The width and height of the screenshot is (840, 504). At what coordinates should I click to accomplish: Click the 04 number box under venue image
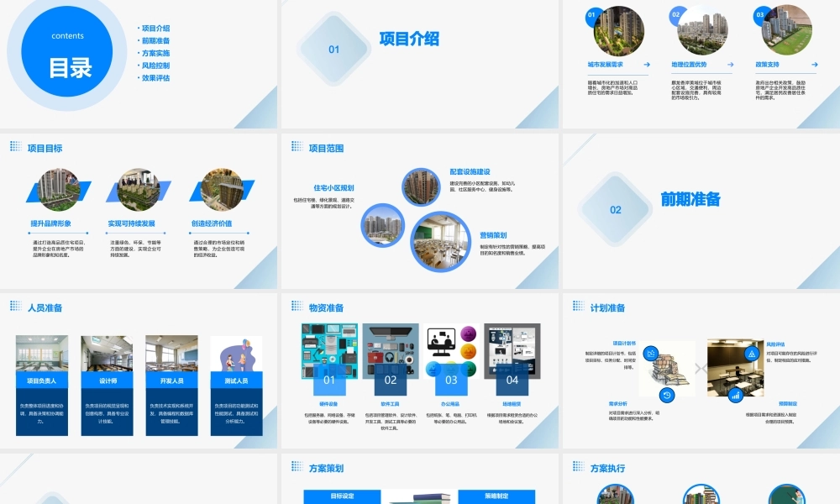(x=512, y=380)
